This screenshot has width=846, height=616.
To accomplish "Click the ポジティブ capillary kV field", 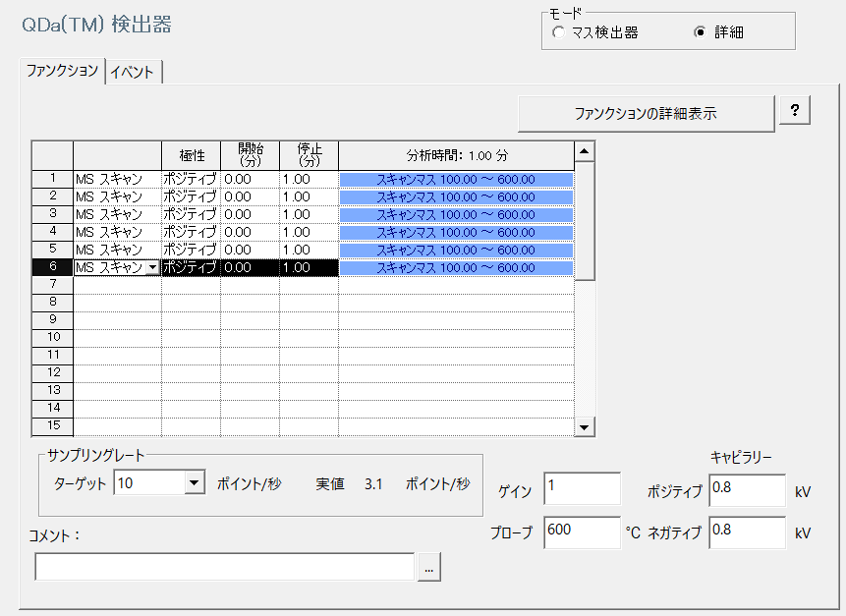I will (747, 488).
